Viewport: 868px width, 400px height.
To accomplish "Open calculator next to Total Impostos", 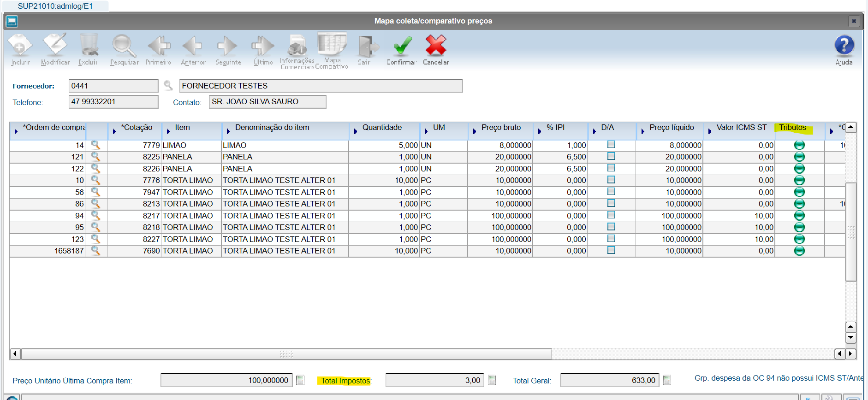I will [x=492, y=380].
